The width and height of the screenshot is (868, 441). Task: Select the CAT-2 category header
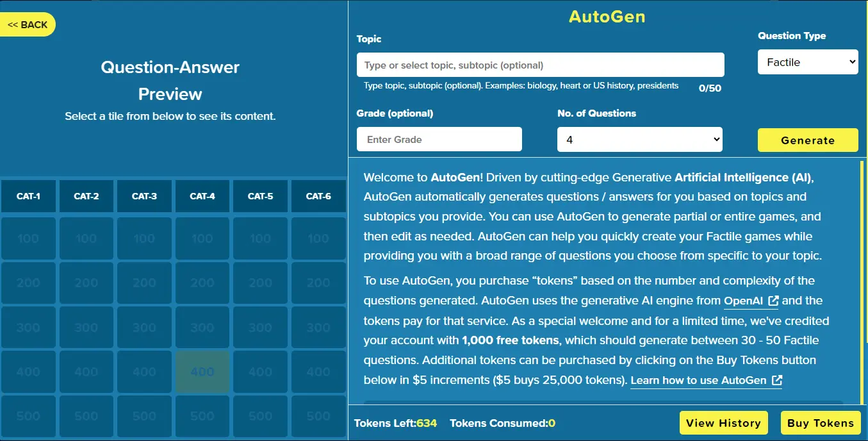[86, 196]
